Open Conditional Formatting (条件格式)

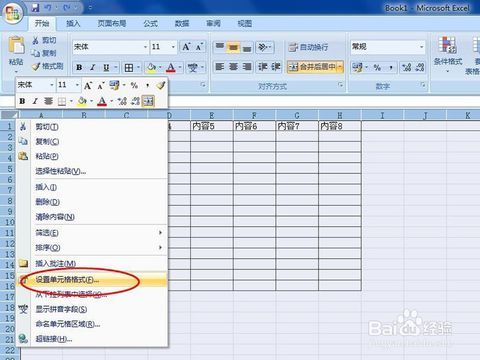(x=448, y=53)
